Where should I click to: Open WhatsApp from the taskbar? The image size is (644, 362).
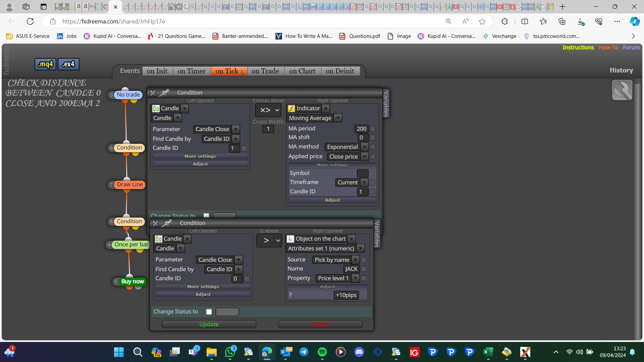point(230,352)
